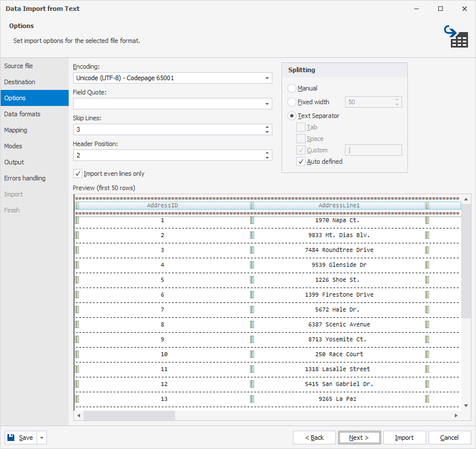The height and width of the screenshot is (449, 476).
Task: Expand the Field Quote dropdown
Action: [267, 104]
